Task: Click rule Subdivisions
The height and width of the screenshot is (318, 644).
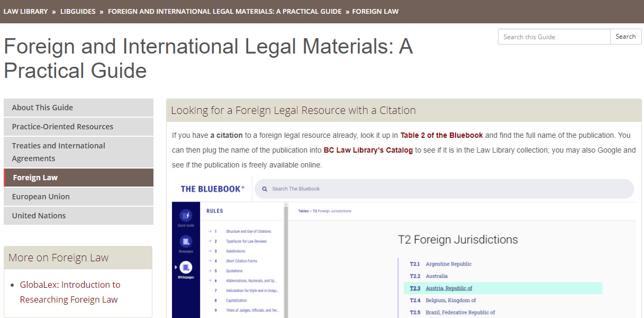Action: click(235, 251)
